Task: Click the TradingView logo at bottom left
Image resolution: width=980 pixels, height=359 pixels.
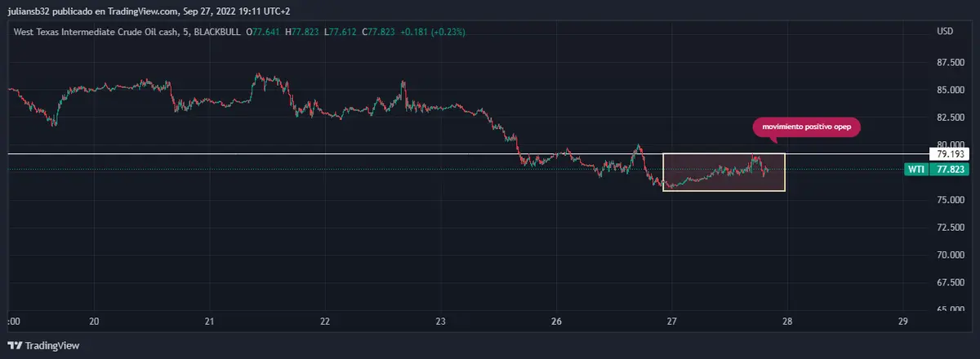Action: pyautogui.click(x=43, y=346)
